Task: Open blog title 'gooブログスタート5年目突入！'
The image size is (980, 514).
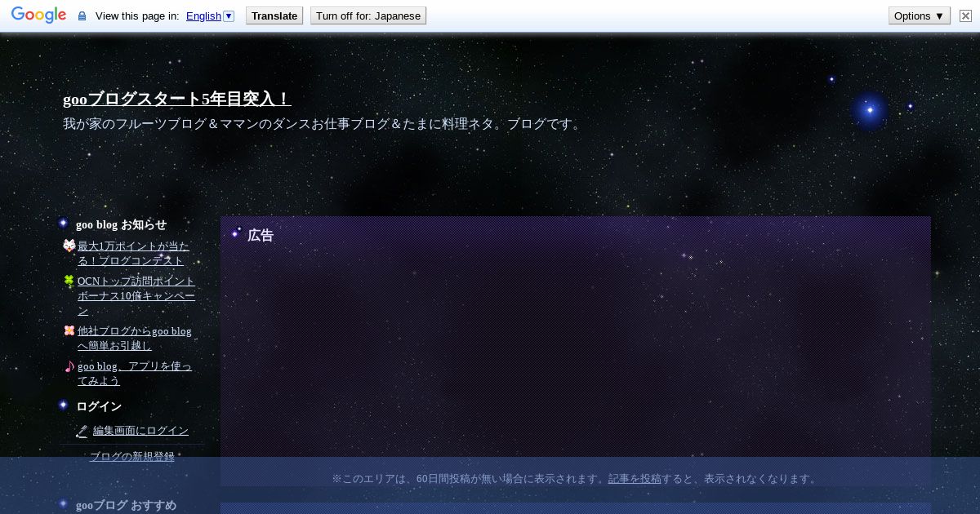Action: click(177, 99)
